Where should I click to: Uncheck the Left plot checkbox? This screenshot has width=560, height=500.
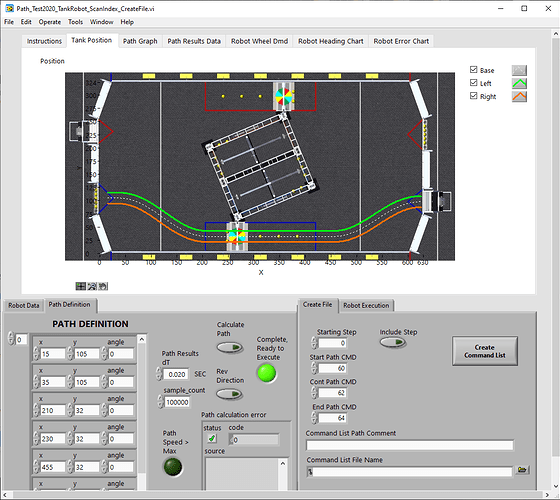click(x=474, y=83)
